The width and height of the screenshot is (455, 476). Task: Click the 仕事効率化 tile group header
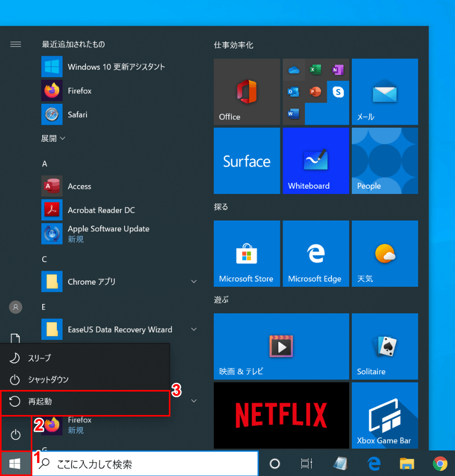(233, 45)
